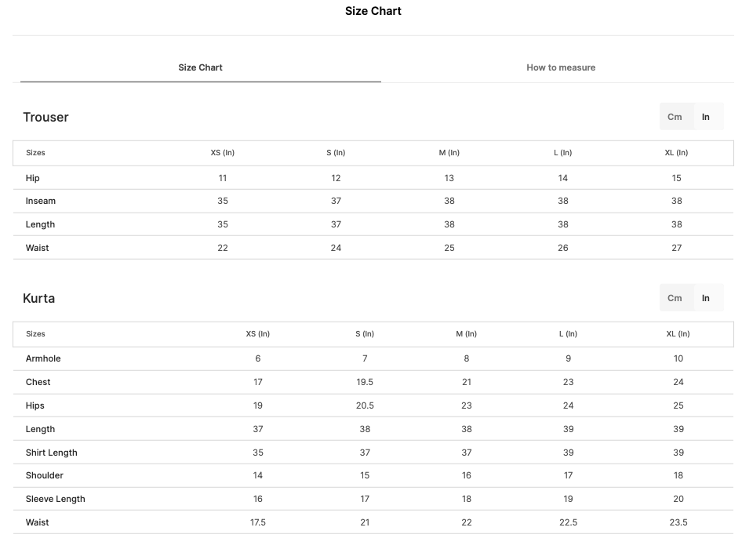This screenshot has height=560, width=742.
Task: Switch to the How to measure tab
Action: [x=561, y=67]
